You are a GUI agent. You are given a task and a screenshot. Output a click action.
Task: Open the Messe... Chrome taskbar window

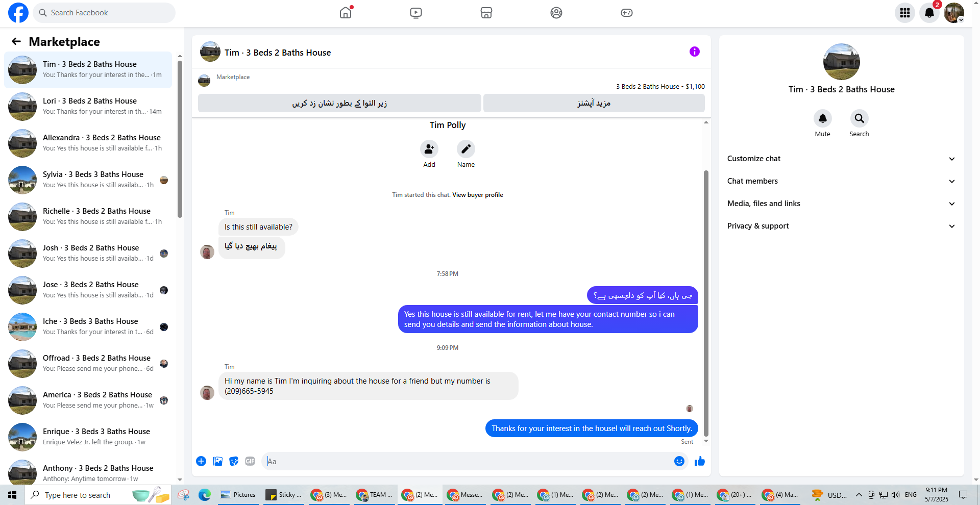point(465,495)
